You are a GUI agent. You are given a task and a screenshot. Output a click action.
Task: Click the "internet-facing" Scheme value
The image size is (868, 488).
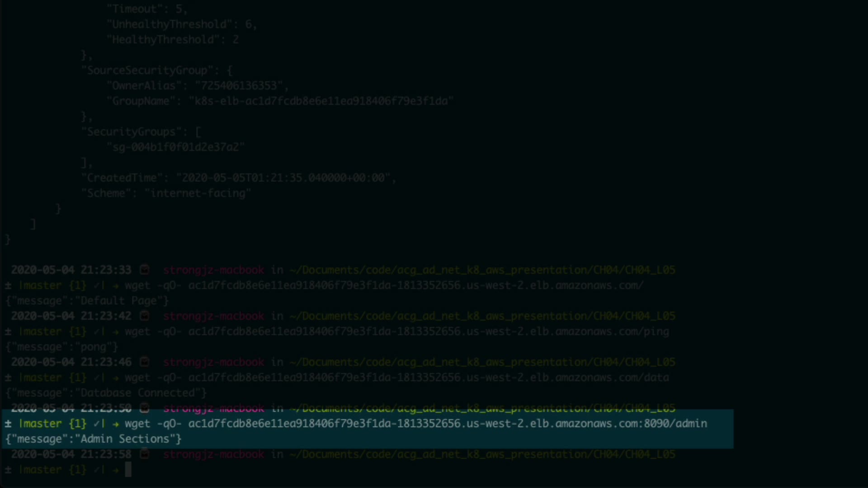coord(198,193)
